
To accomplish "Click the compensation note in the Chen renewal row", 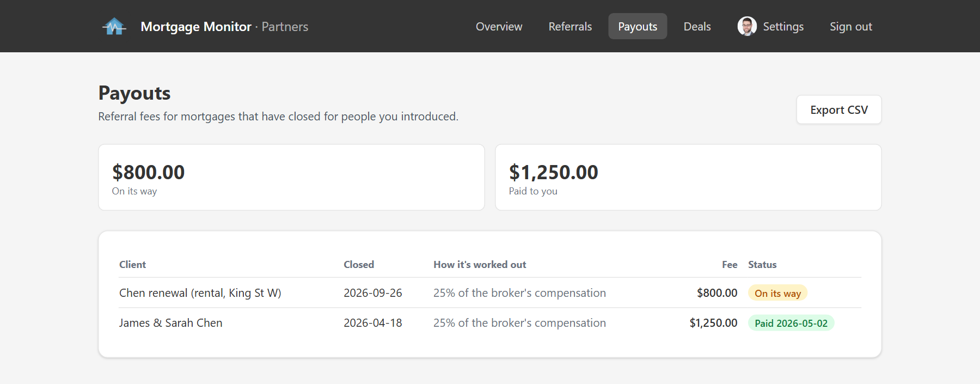I will pos(519,292).
